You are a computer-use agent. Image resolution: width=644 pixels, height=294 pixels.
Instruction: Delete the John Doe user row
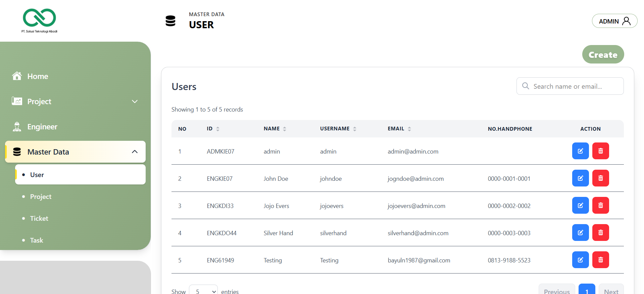point(600,178)
